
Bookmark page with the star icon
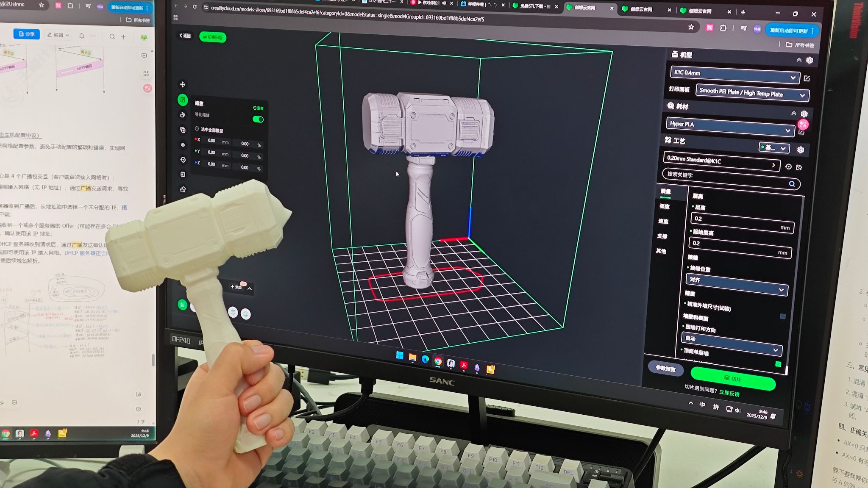pyautogui.click(x=691, y=27)
